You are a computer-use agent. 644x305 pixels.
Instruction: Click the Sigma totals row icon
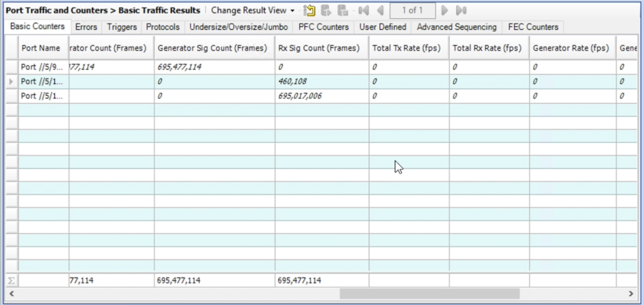pyautogui.click(x=11, y=280)
